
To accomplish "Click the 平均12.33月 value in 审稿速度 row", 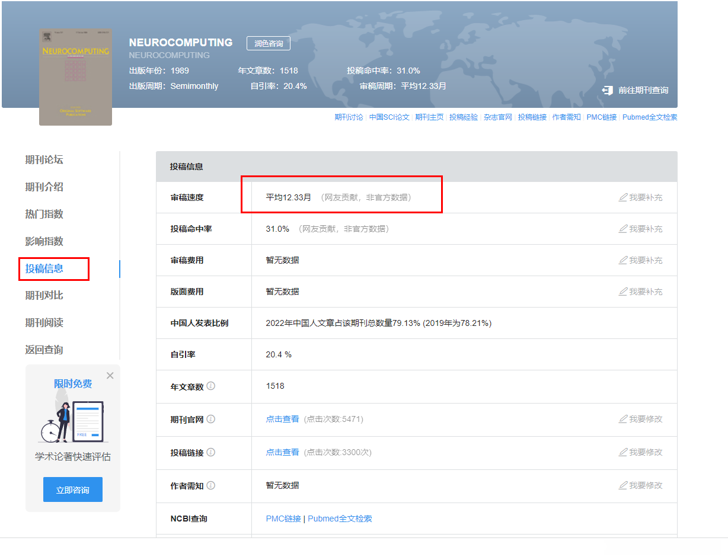I will 289,197.
